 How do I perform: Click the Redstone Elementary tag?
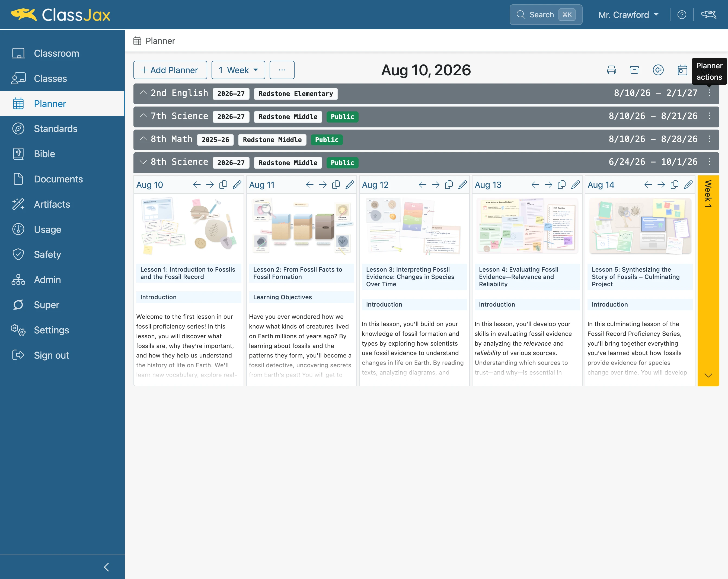coord(296,94)
